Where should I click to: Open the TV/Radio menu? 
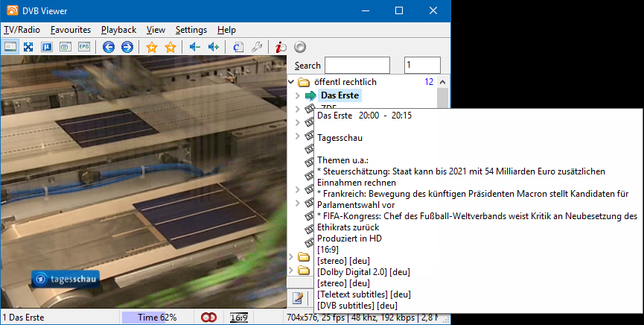[x=20, y=30]
